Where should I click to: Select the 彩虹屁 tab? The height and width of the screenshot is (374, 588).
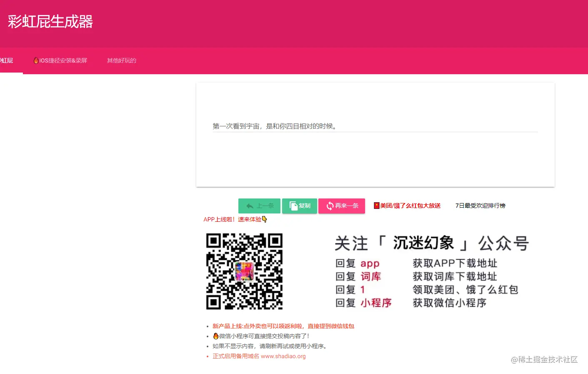pos(7,60)
